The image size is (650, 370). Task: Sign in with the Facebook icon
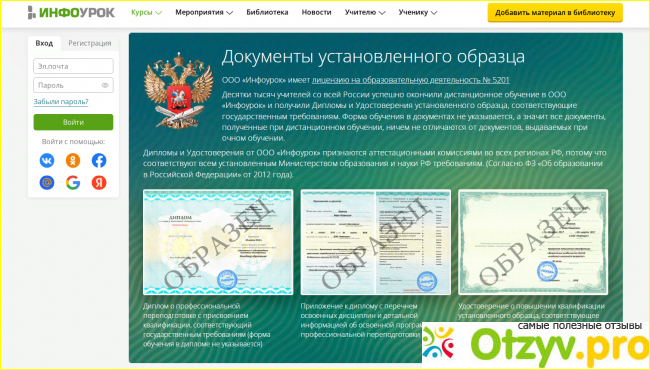click(x=99, y=160)
